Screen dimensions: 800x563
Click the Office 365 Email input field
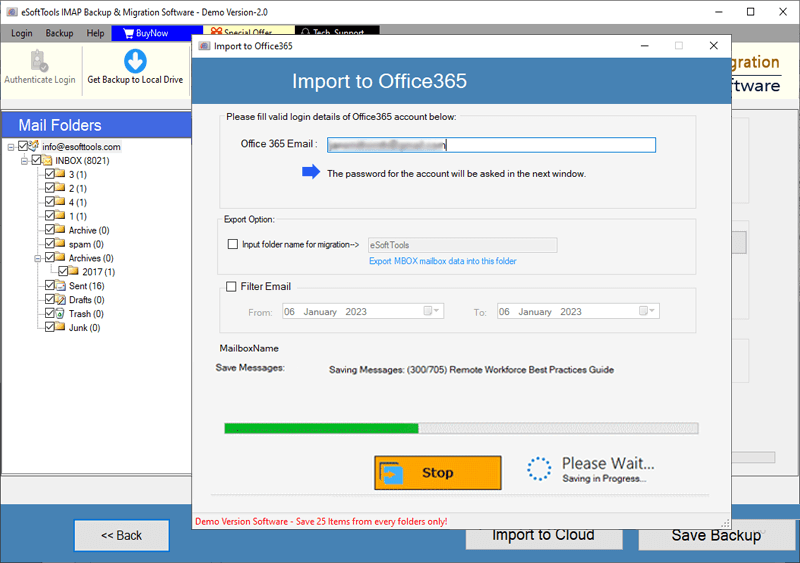(x=491, y=145)
